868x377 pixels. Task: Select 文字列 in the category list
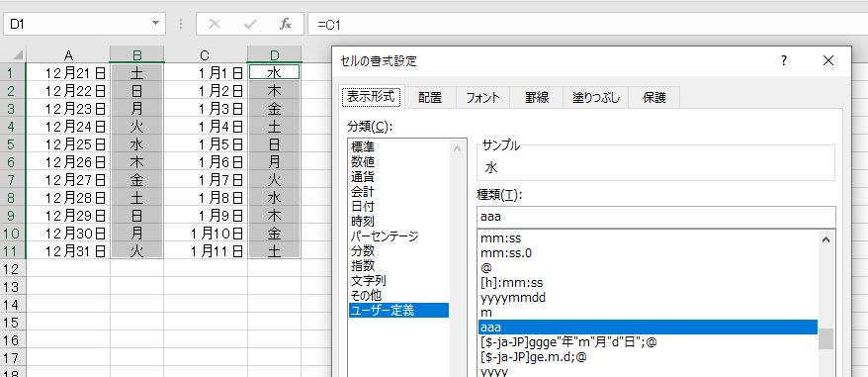point(399,281)
